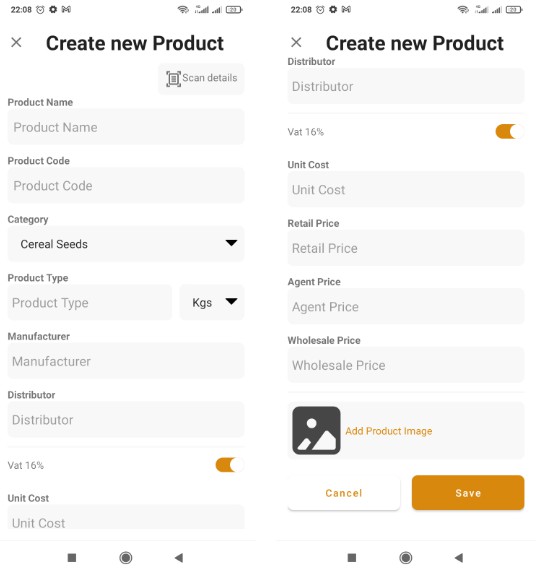
Task: Focus the Product Name input field
Action: [126, 127]
